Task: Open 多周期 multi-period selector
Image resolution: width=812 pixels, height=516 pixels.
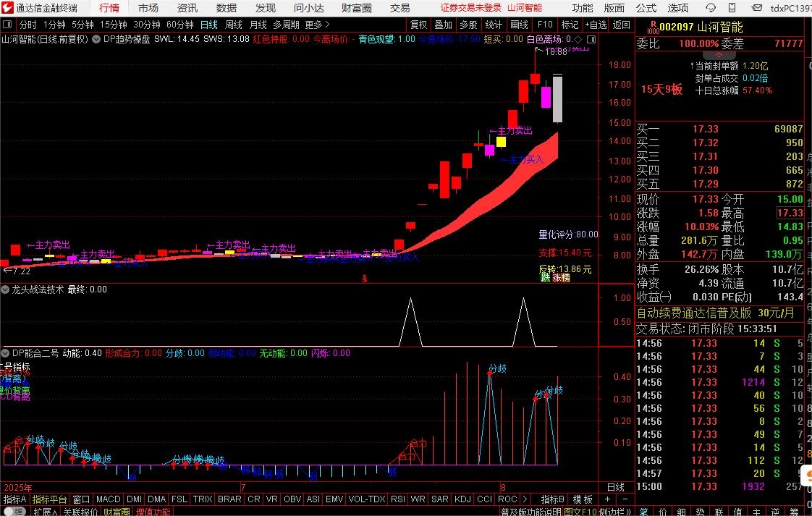Action: click(x=287, y=25)
